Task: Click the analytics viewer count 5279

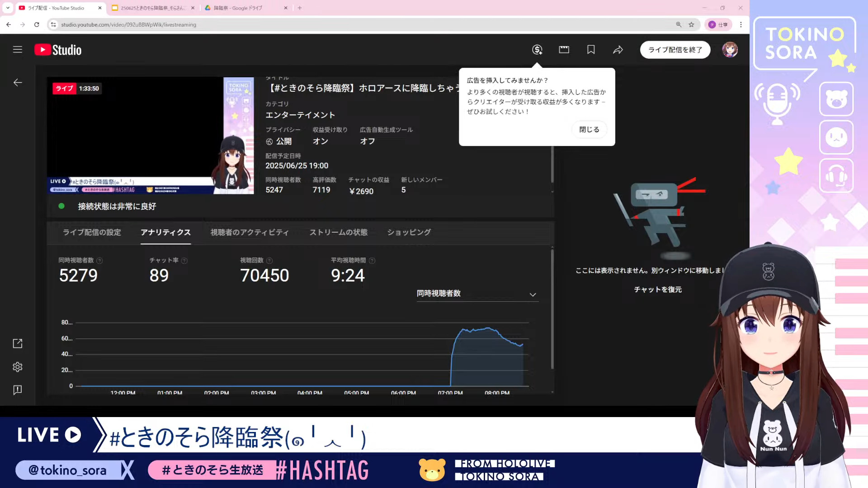Action: pyautogui.click(x=78, y=276)
